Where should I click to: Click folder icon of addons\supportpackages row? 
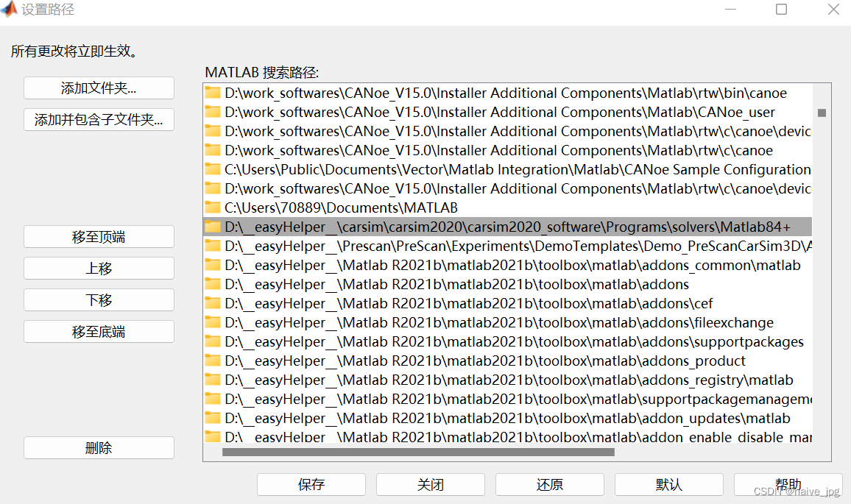coord(213,341)
